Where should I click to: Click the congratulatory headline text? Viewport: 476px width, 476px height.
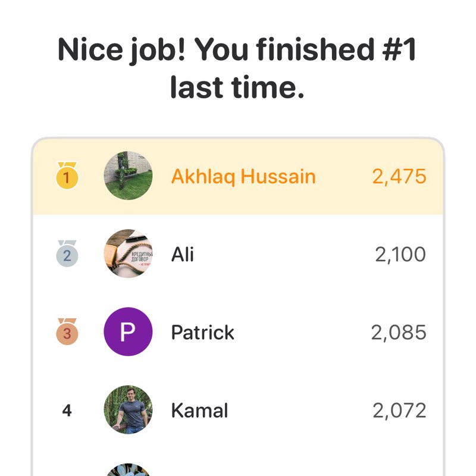pyautogui.click(x=238, y=67)
